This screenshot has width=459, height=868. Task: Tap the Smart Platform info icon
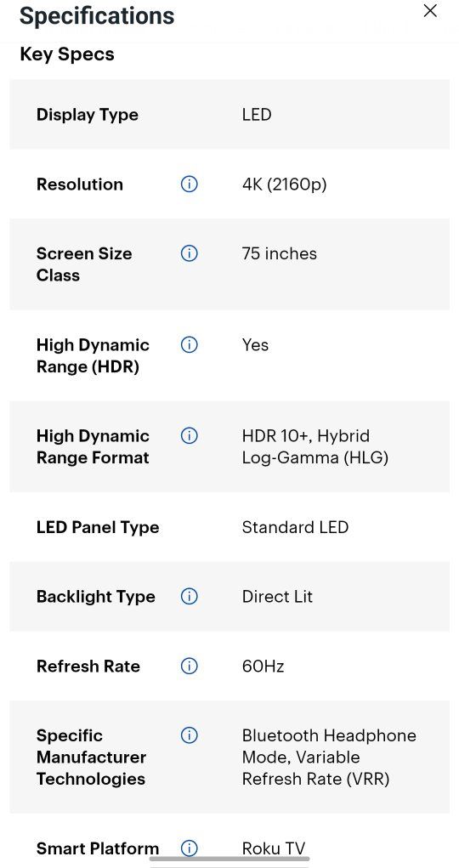coord(190,848)
